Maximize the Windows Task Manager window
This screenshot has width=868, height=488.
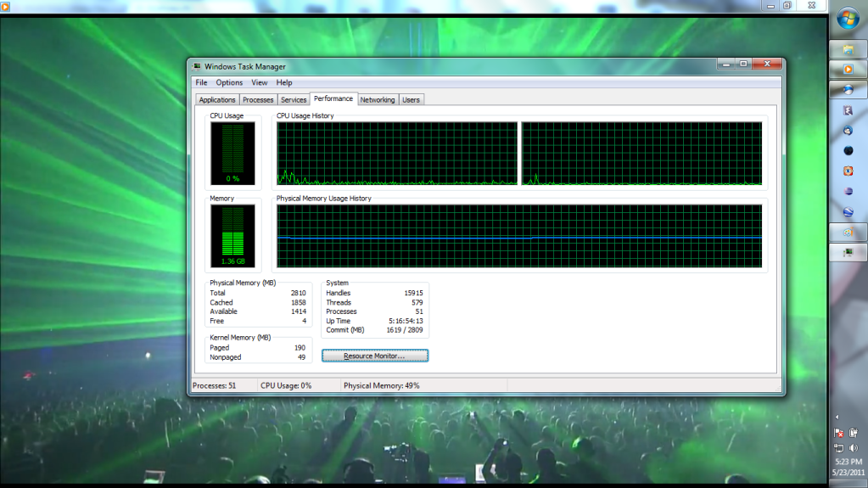(x=743, y=64)
